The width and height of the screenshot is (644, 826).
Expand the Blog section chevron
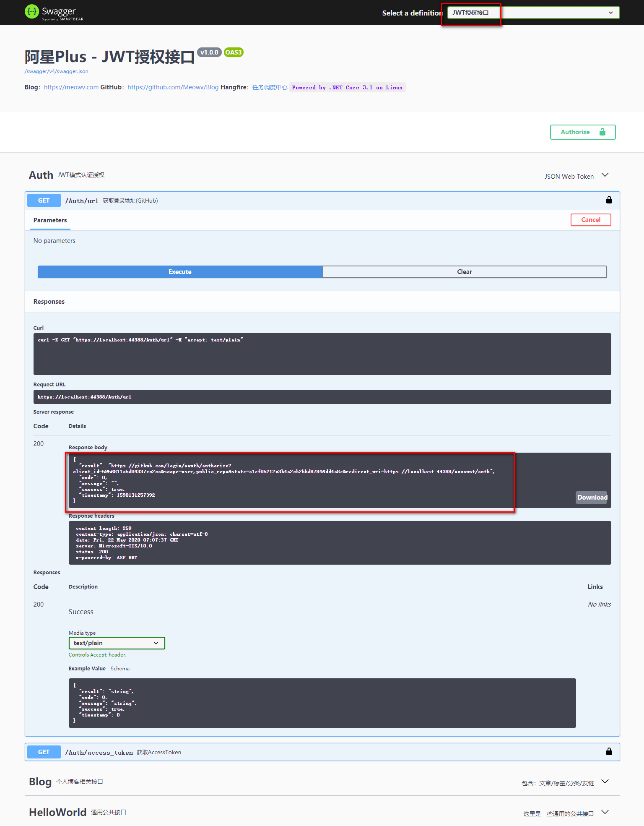pos(605,782)
